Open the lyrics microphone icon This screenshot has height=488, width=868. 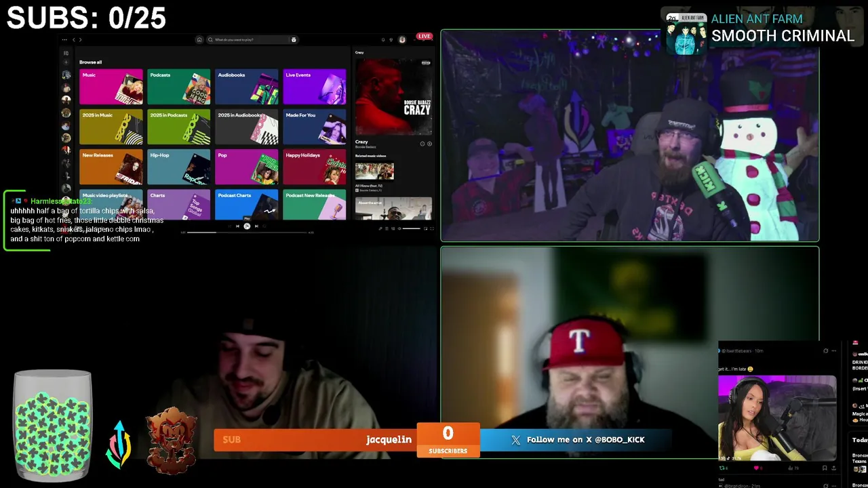point(380,228)
